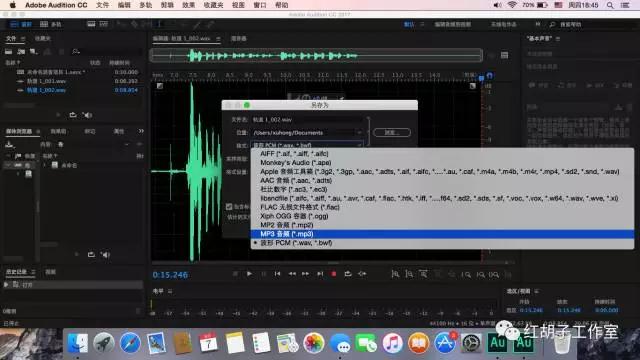
Task: Click the time ruler above the waveform
Action: (316, 76)
